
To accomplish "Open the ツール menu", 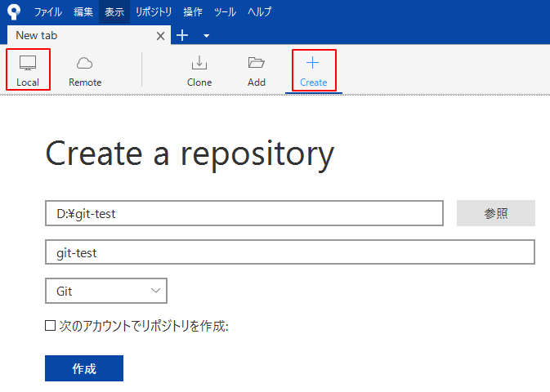I will 225,12.
